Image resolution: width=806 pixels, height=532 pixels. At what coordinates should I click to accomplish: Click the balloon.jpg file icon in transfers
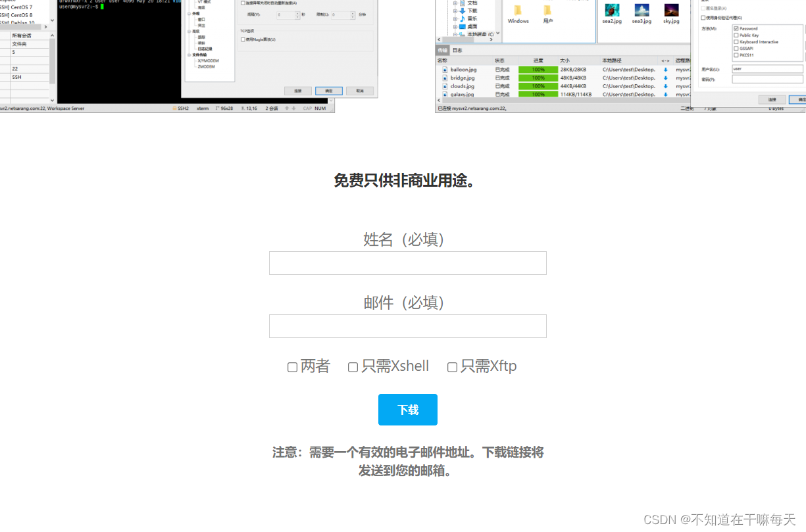(445, 69)
